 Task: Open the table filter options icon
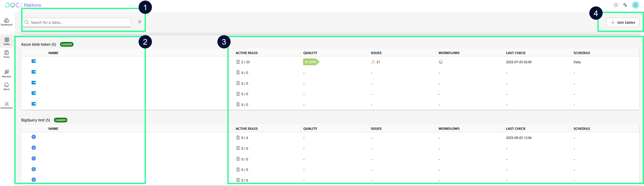pyautogui.click(x=140, y=22)
